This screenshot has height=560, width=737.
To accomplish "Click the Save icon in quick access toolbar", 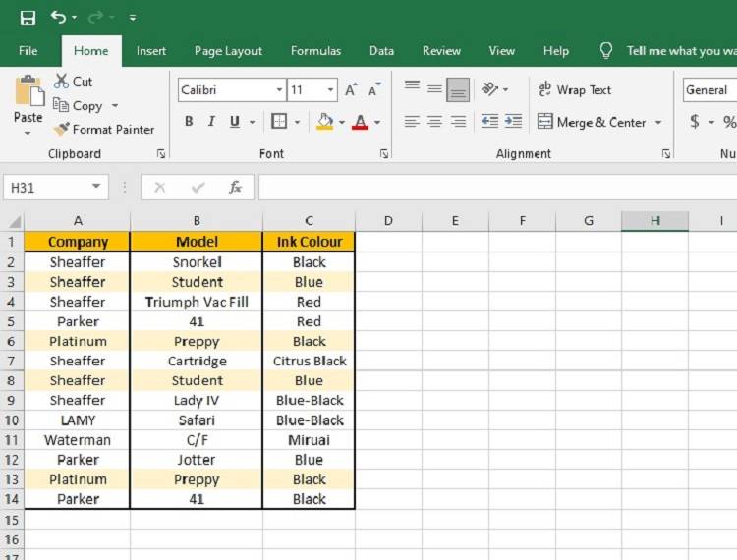I will tap(28, 18).
